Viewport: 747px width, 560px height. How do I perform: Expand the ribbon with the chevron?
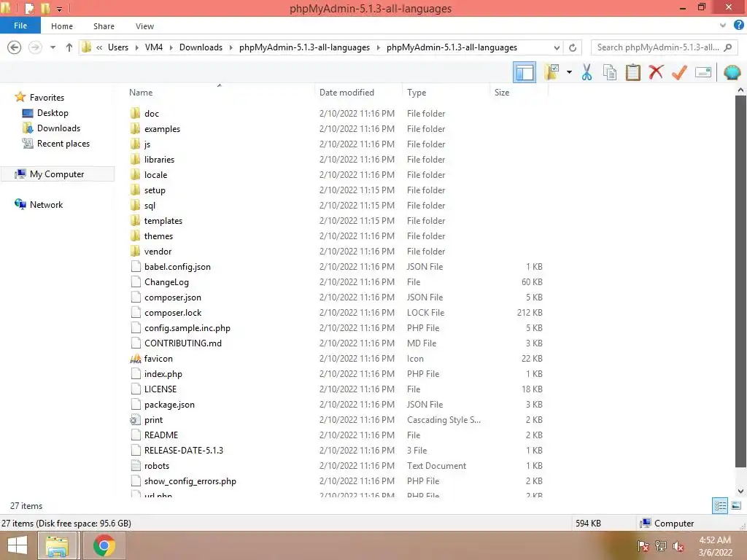(x=723, y=26)
